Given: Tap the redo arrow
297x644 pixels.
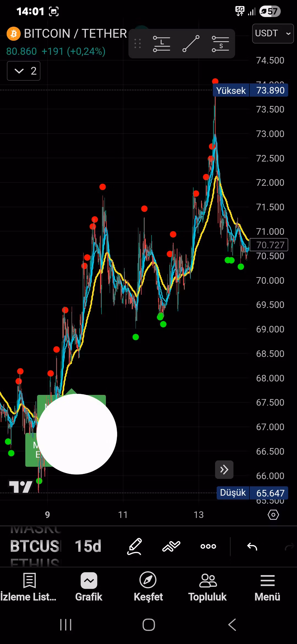Looking at the screenshot, I should tap(290, 546).
